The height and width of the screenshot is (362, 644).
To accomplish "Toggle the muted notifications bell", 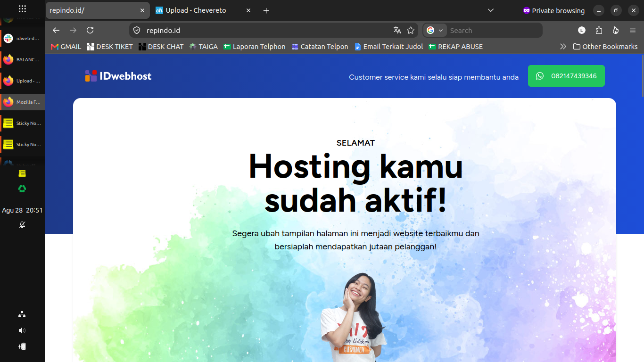I will (x=22, y=225).
